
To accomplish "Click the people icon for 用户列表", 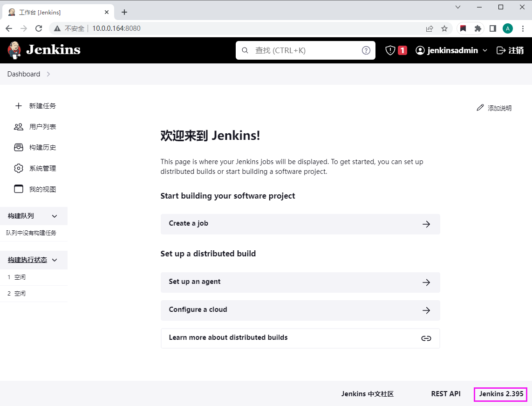I will click(19, 127).
